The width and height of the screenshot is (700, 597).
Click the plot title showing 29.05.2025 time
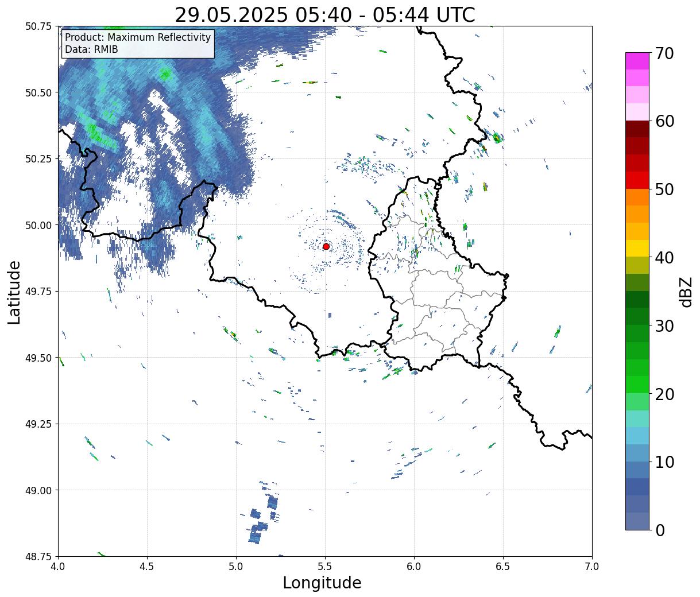pos(325,14)
